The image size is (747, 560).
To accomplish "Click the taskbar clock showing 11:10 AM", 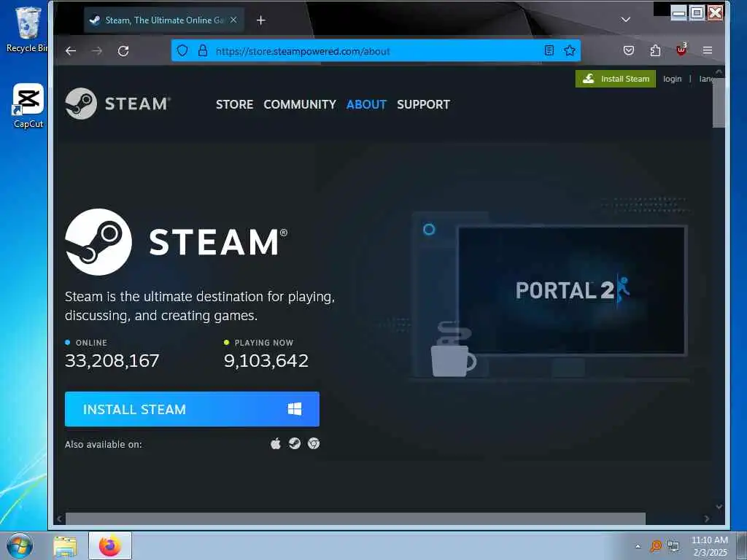I will 710,546.
